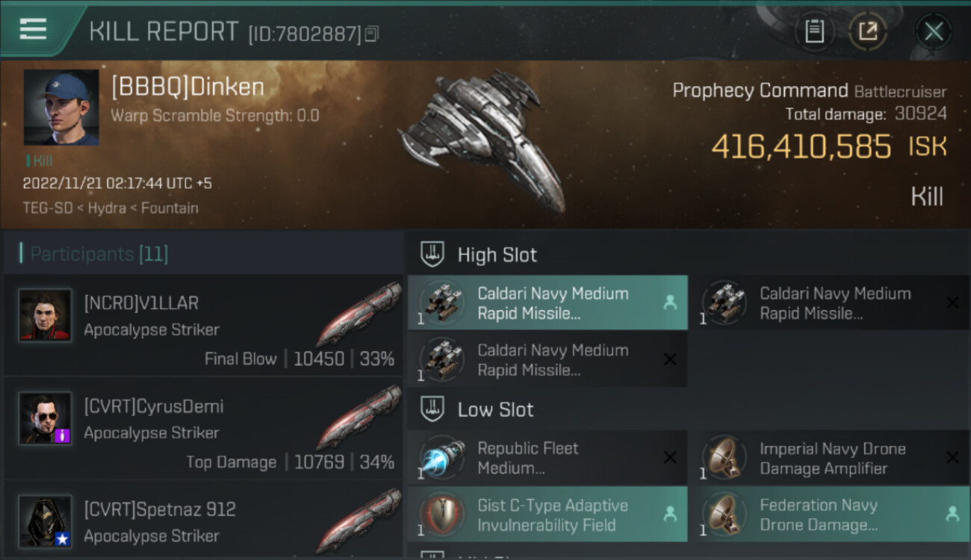Copy the kill report ID

[372, 34]
